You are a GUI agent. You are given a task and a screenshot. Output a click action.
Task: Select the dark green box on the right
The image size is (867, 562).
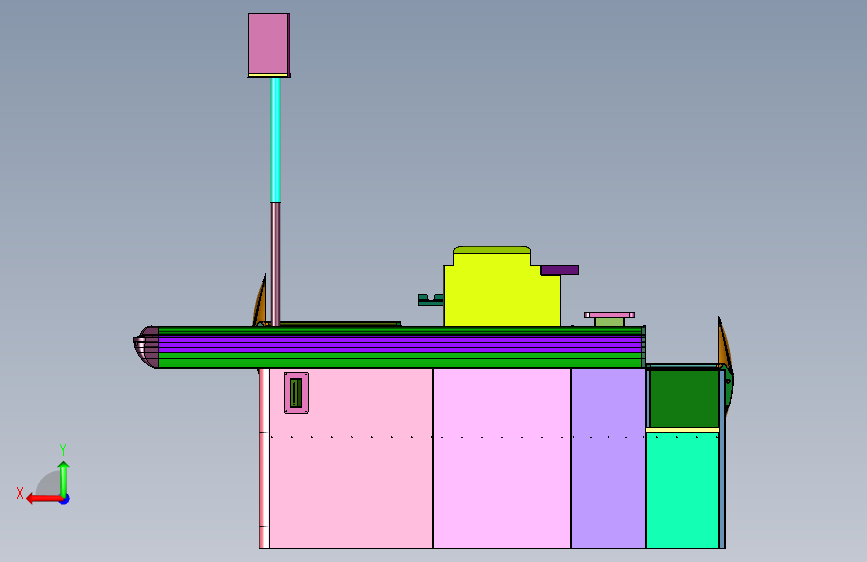[x=684, y=398]
